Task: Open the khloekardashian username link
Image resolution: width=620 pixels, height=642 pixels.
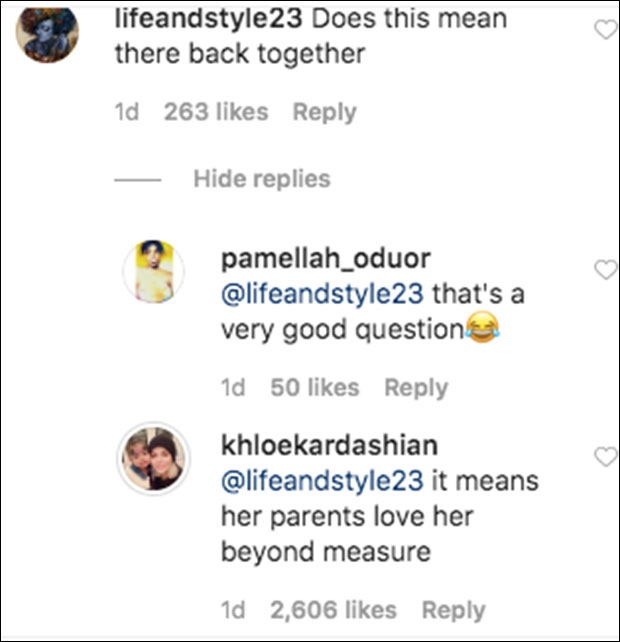Action: tap(332, 444)
